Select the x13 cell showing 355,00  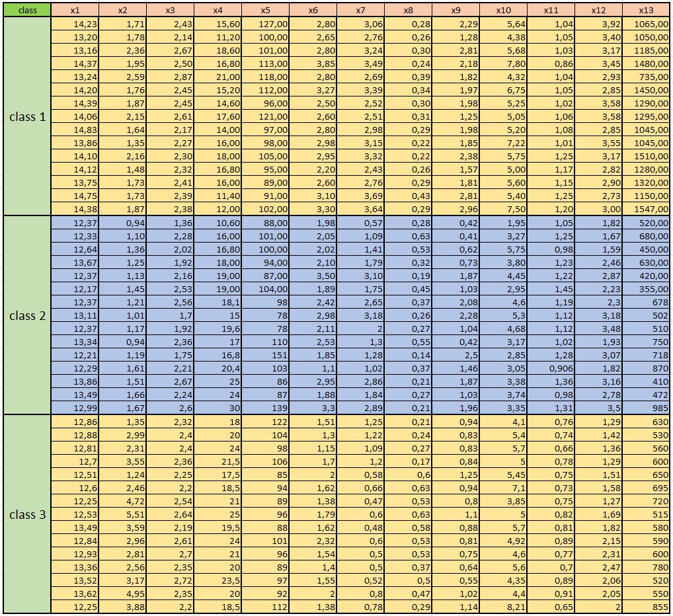pos(646,289)
